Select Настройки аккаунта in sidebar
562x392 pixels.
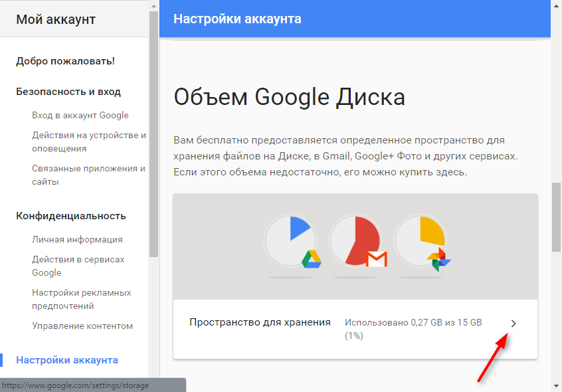[x=67, y=360]
